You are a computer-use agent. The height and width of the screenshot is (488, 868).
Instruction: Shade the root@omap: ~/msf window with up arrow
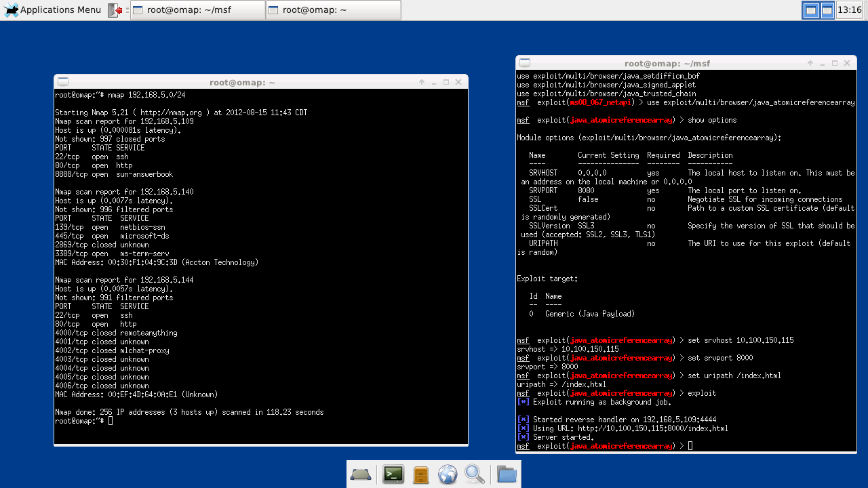click(x=810, y=63)
